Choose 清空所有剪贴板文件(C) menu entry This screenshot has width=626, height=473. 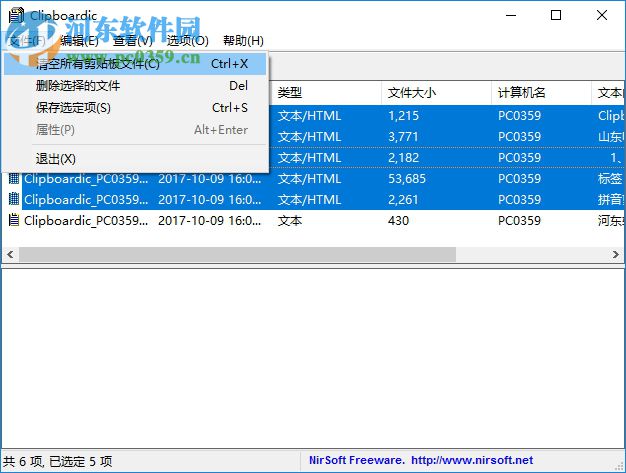click(x=135, y=64)
